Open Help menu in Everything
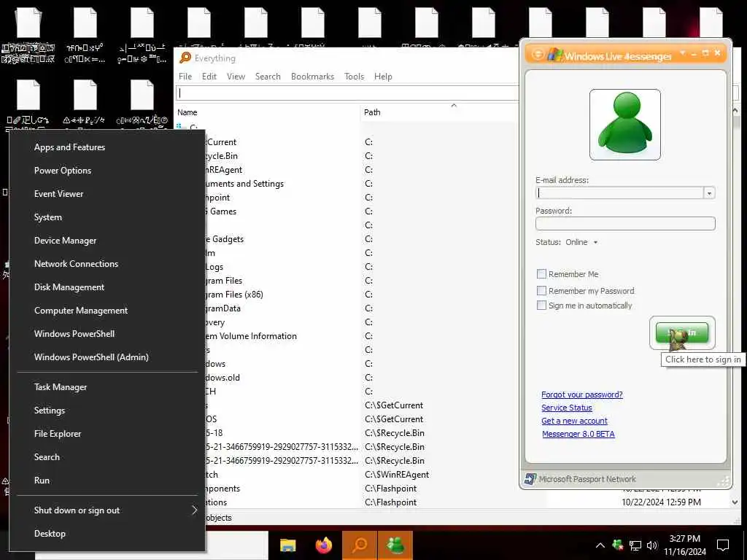Viewport: 747px width, 560px height. [382, 76]
